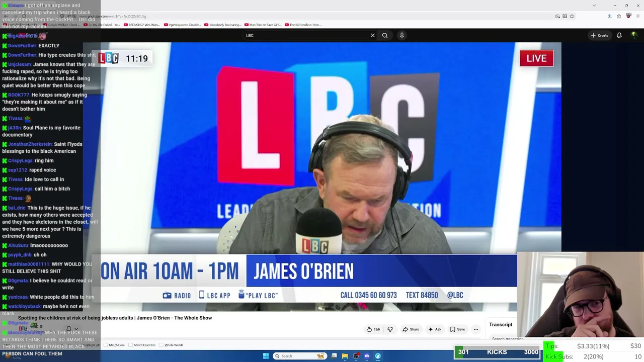Start voice search with the microphone icon
The width and height of the screenshot is (644, 362).
401,35
